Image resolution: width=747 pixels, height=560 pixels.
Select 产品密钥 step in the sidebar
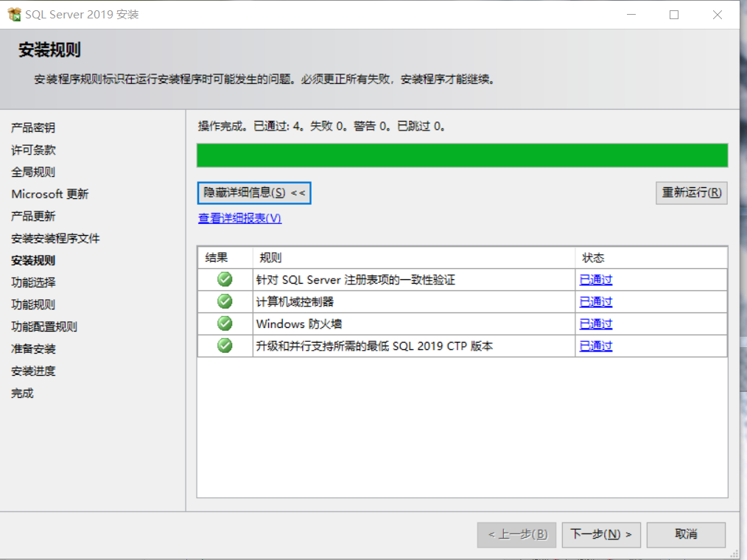tap(33, 127)
